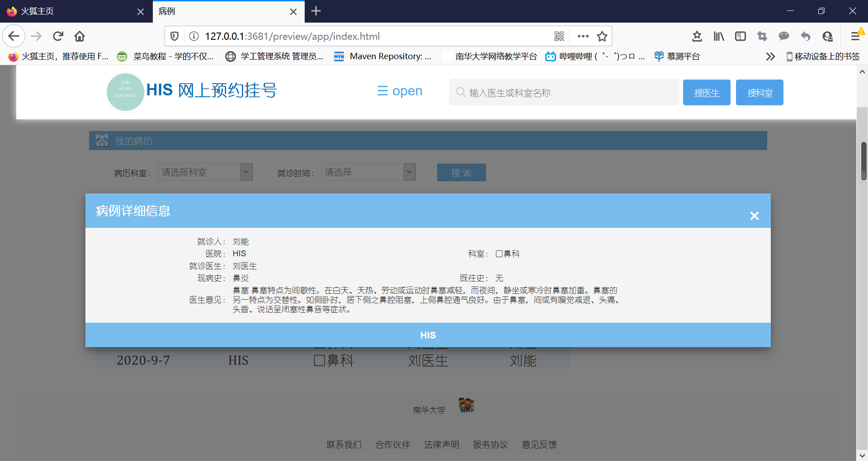Viewport: 868px width, 461px height.
Task: Expand hidden bookmarks via the chevron
Action: click(770, 56)
